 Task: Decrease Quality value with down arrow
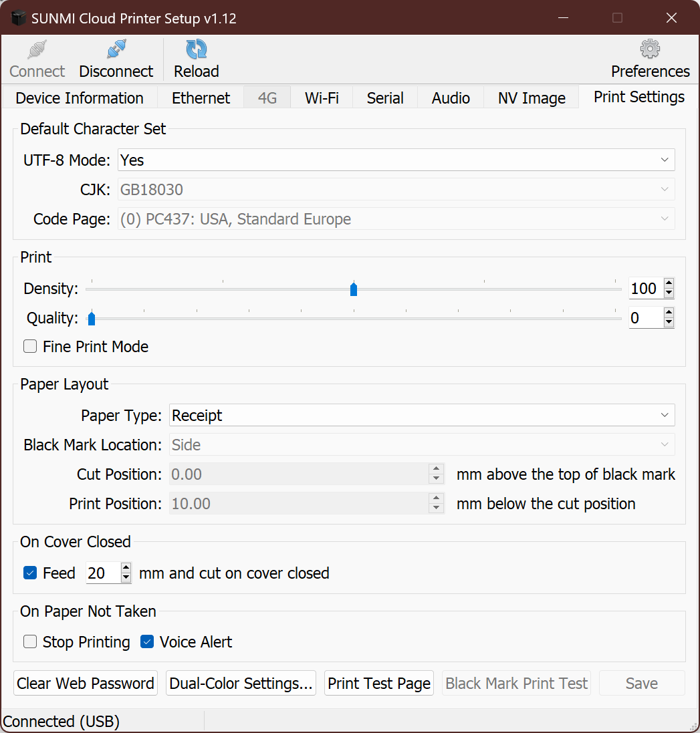[669, 323]
